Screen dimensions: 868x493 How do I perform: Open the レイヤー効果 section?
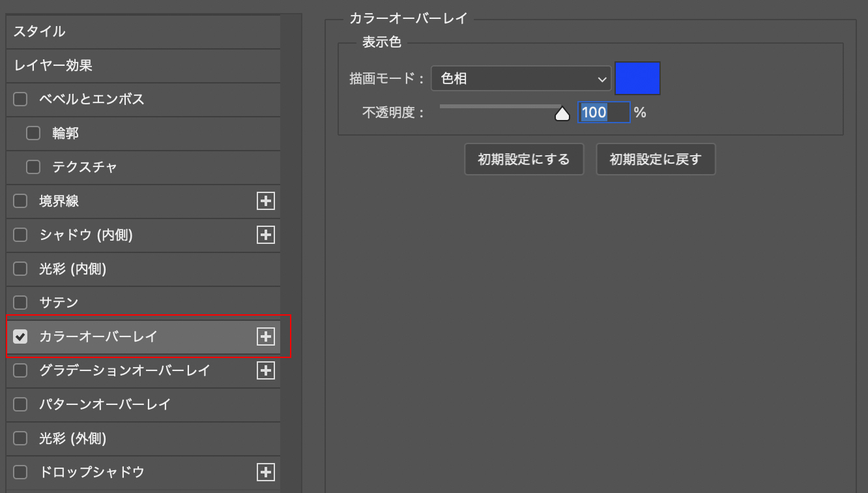[x=143, y=65]
